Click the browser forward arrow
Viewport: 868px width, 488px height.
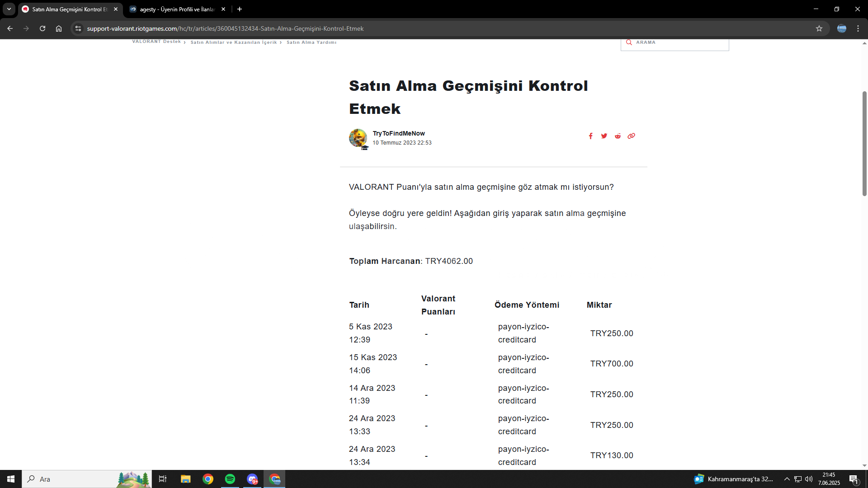tap(26, 28)
